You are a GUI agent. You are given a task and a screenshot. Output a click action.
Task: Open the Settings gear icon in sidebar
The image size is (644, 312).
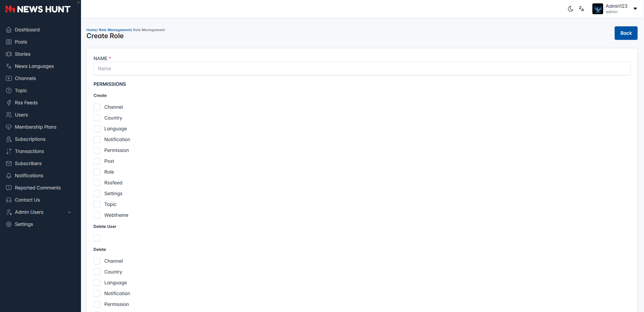tap(9, 224)
